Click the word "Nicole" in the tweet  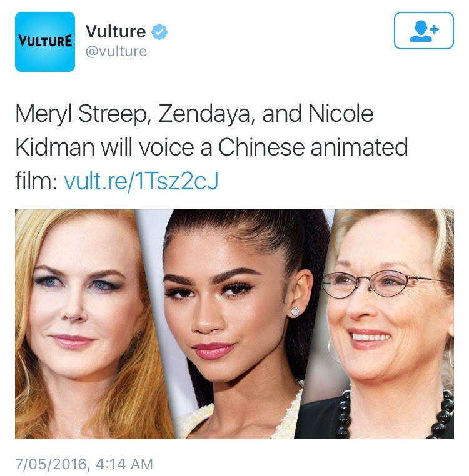[341, 113]
